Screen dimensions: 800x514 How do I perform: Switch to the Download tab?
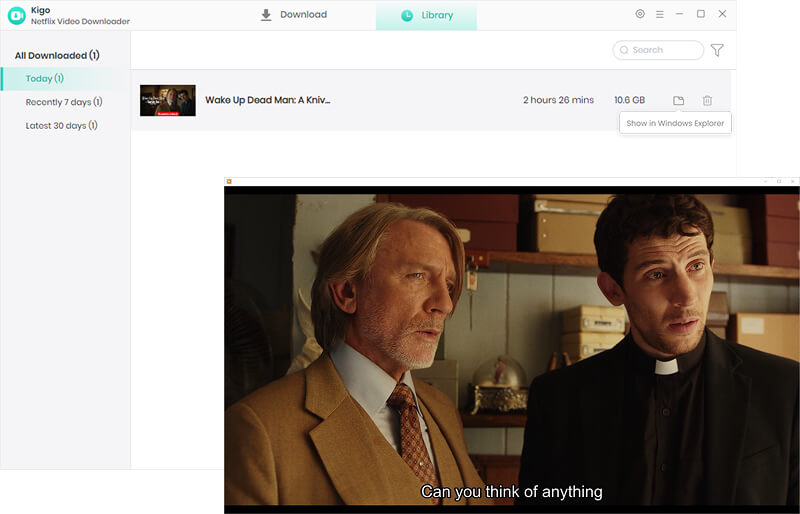(x=294, y=15)
